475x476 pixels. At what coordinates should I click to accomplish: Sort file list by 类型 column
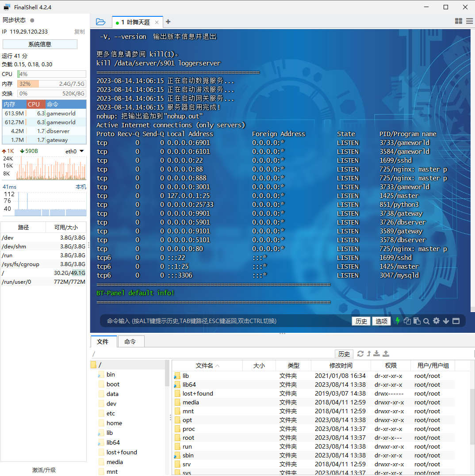pyautogui.click(x=293, y=366)
